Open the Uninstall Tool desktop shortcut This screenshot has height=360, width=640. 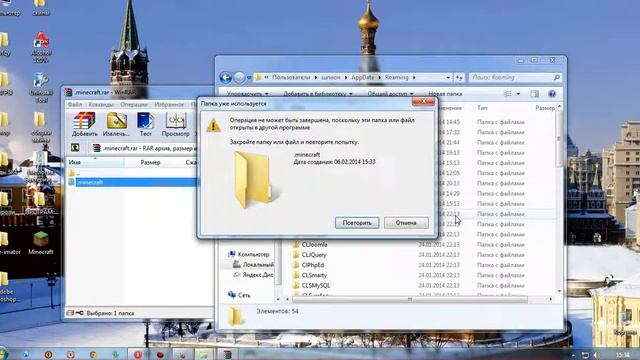41,88
